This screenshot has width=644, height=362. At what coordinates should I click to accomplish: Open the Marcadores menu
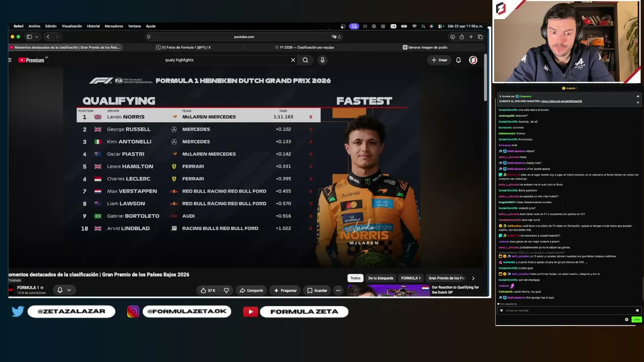click(114, 26)
